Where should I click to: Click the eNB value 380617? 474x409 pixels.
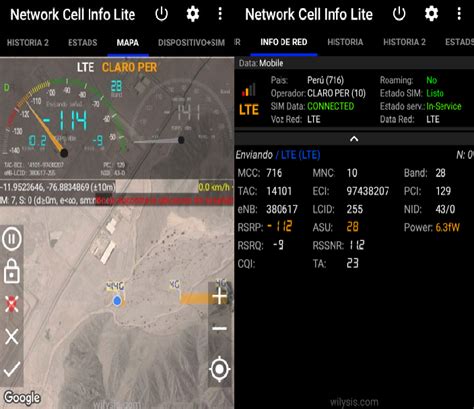pos(282,209)
